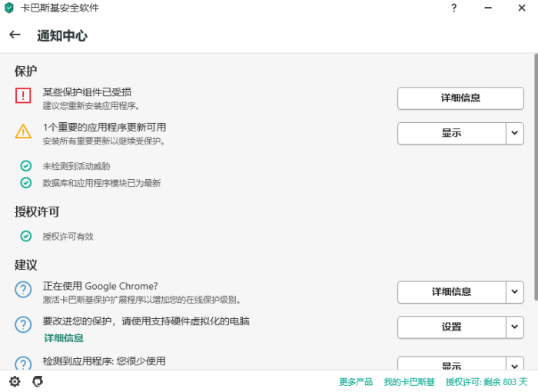
Task: Expand dropdown arrow next to 设置 button
Action: pos(515,327)
